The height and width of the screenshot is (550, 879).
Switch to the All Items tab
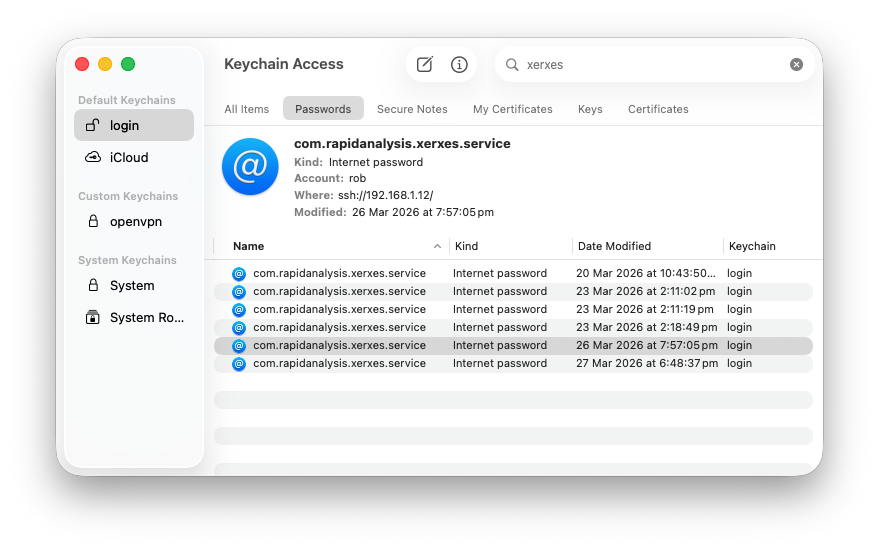click(x=247, y=109)
